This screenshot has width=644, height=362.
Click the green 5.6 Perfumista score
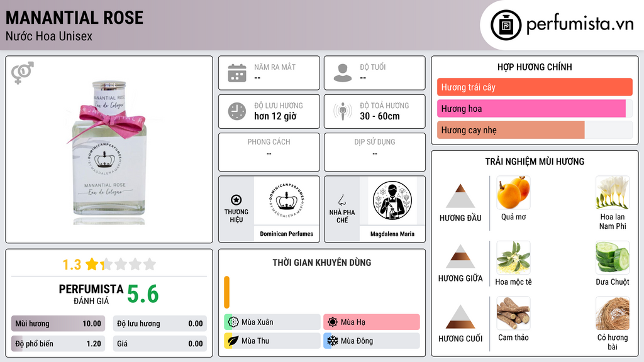click(x=143, y=294)
